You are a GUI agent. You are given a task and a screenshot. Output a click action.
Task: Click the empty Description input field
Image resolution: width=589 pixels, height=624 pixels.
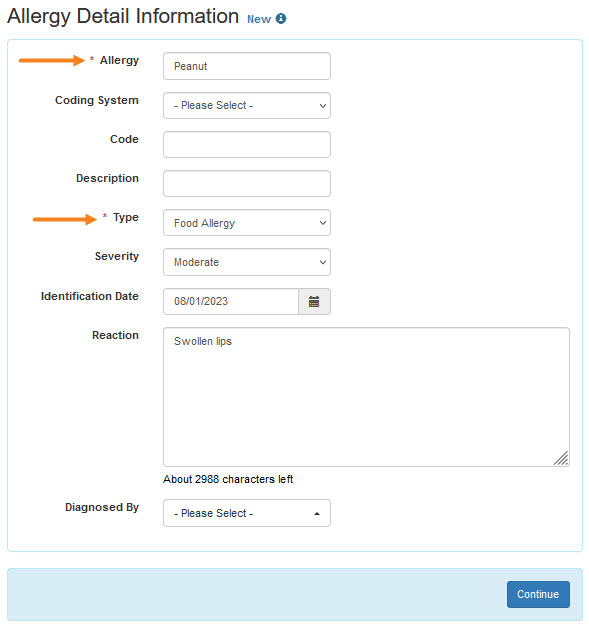(x=247, y=183)
